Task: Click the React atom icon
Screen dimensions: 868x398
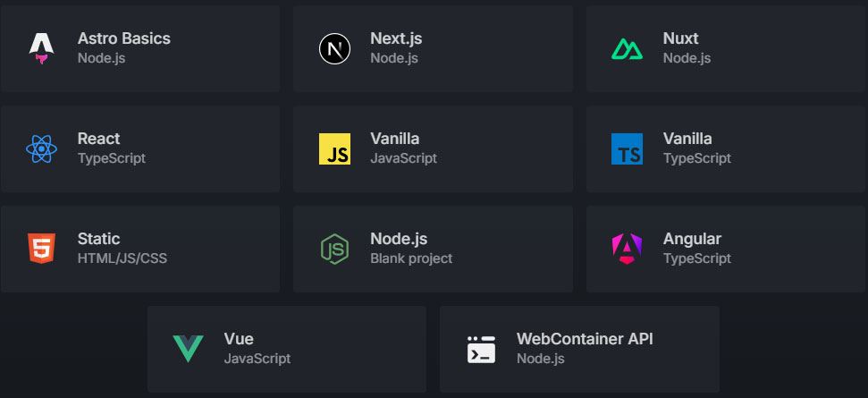Action: tap(41, 148)
